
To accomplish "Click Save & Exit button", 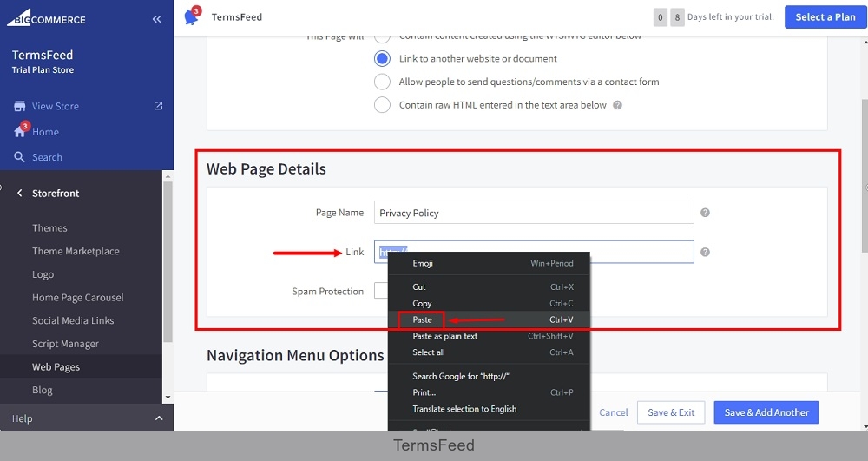I will [x=671, y=412].
